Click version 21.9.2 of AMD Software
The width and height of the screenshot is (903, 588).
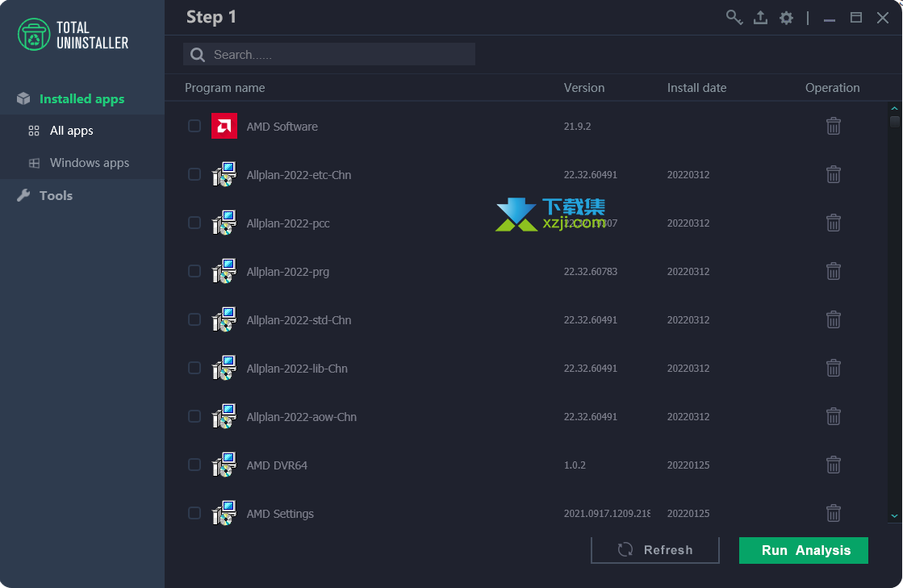(577, 127)
